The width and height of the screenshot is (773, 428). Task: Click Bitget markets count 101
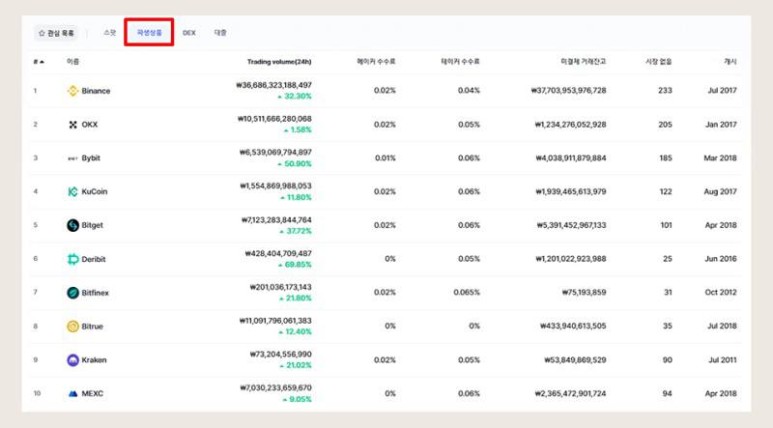tap(666, 225)
